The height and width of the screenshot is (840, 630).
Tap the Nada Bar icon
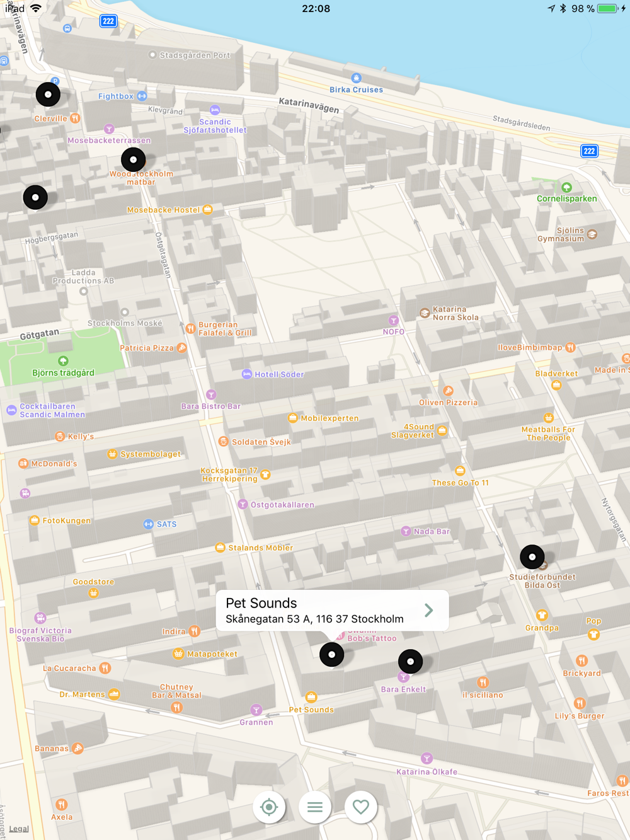point(406,531)
